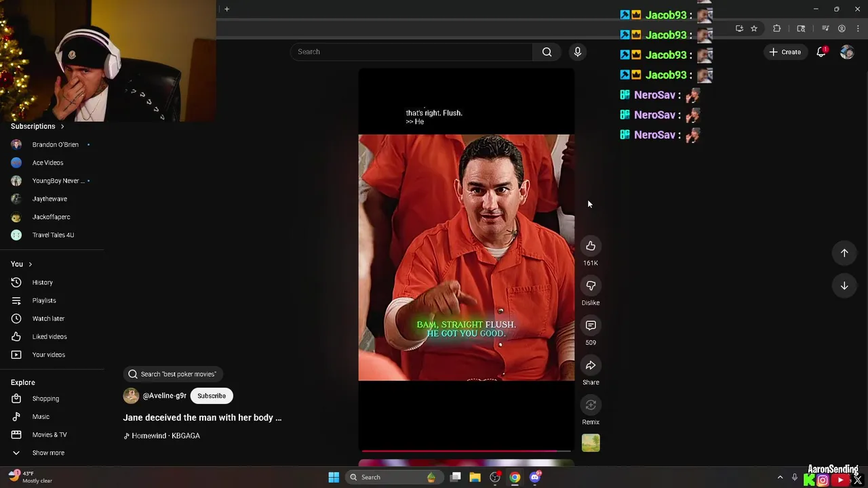
Task: Seek on the red Short progress bar
Action: (466, 450)
